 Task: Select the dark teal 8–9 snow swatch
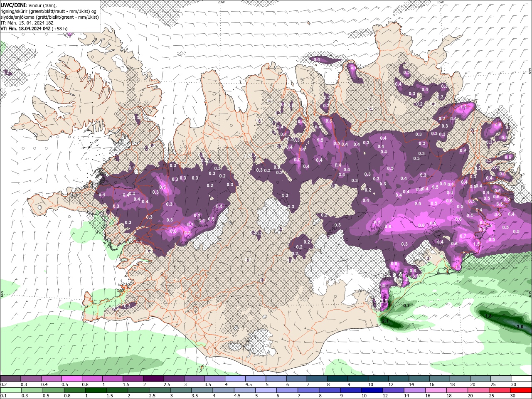click(337, 379)
